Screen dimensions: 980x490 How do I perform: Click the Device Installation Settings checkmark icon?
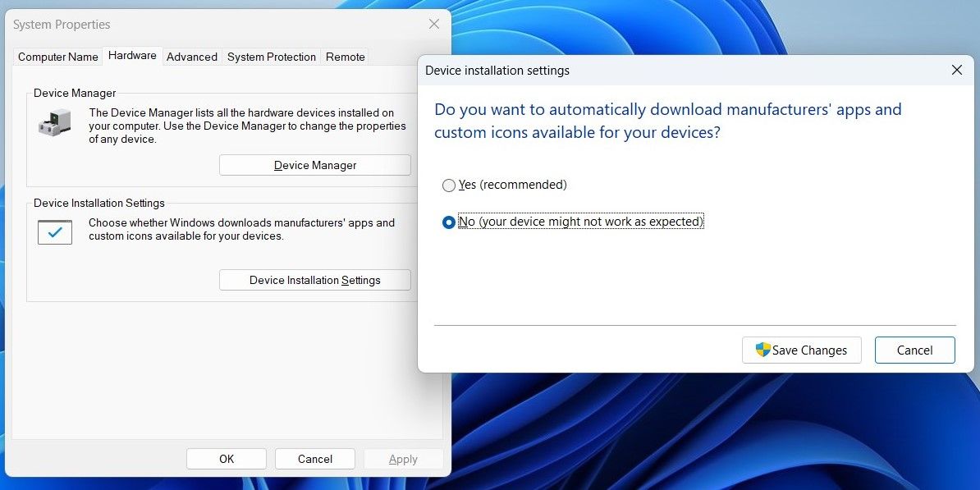(x=54, y=232)
